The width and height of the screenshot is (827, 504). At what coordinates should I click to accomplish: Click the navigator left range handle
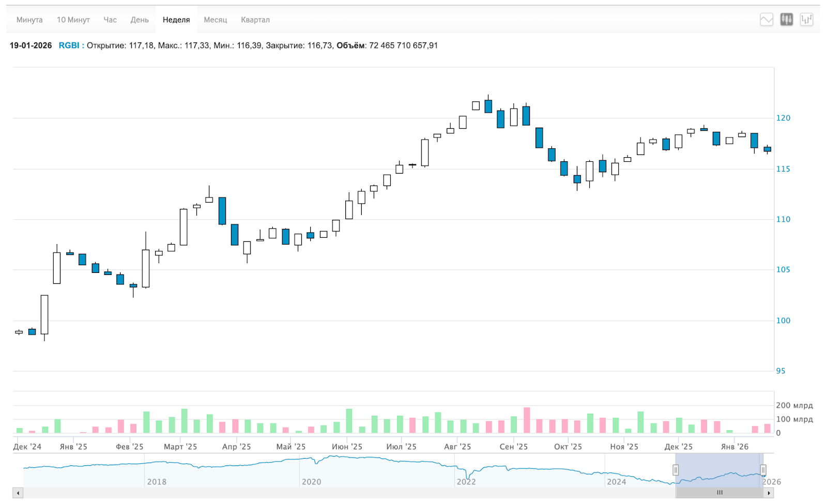coord(675,470)
